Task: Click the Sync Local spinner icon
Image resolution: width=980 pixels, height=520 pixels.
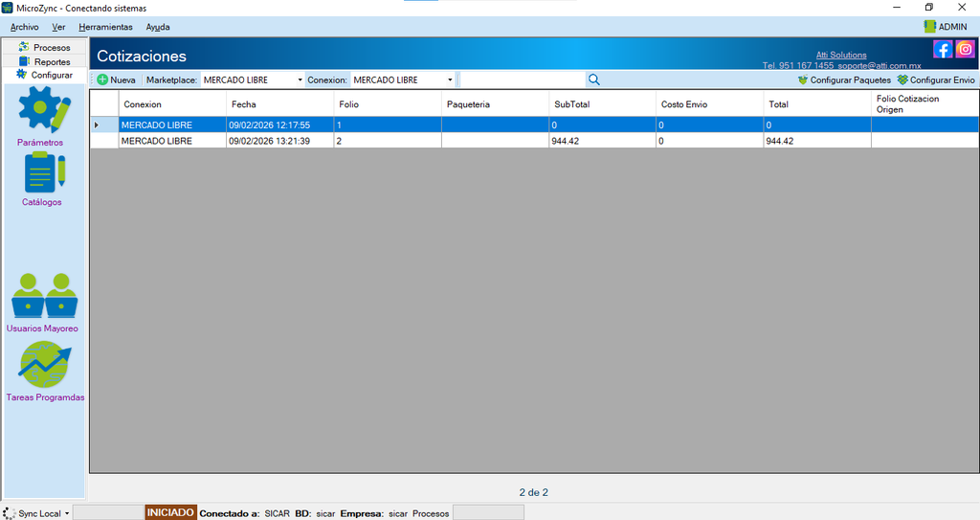Action: [x=10, y=513]
